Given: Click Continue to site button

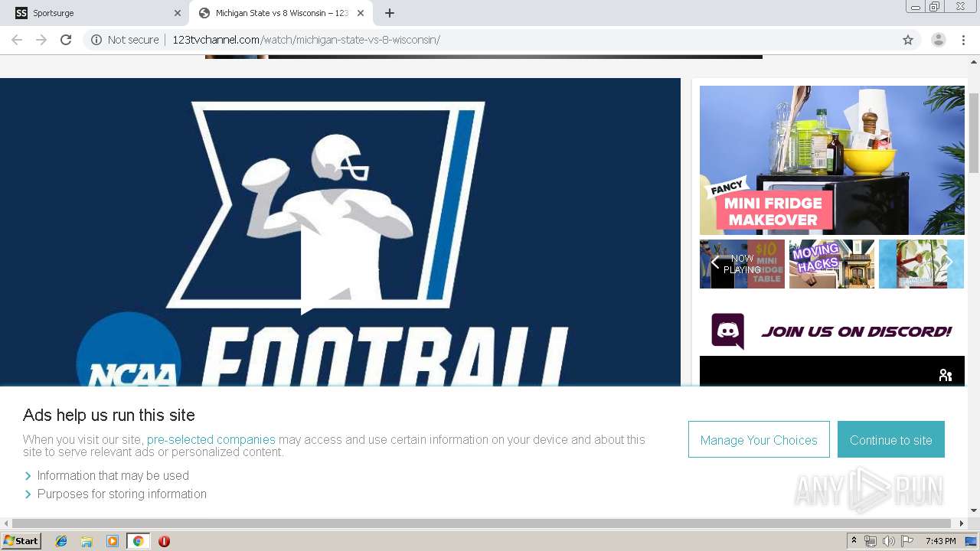Looking at the screenshot, I should click(x=890, y=439).
